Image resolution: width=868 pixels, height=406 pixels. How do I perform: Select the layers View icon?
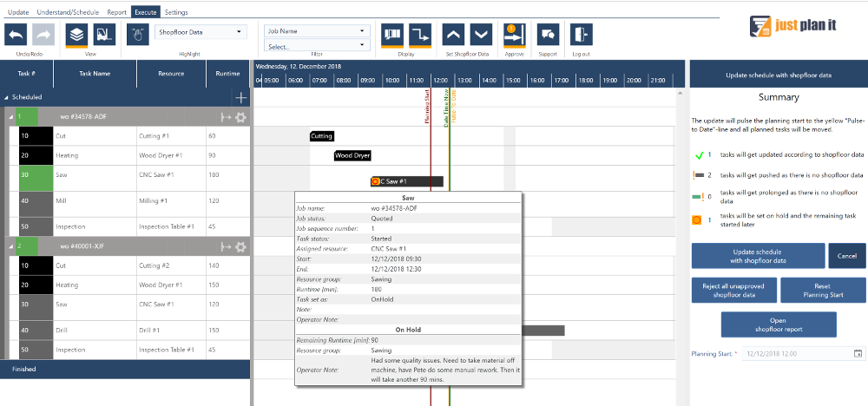(76, 35)
